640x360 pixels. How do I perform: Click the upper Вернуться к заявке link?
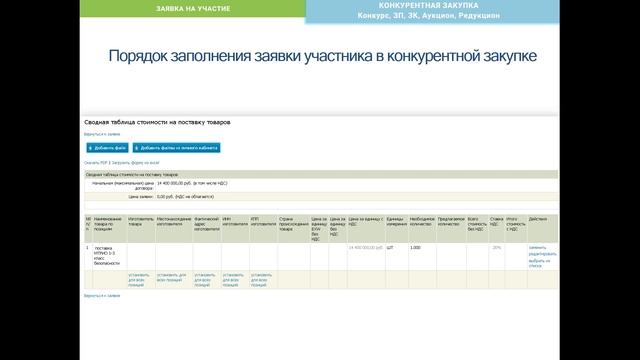click(102, 134)
